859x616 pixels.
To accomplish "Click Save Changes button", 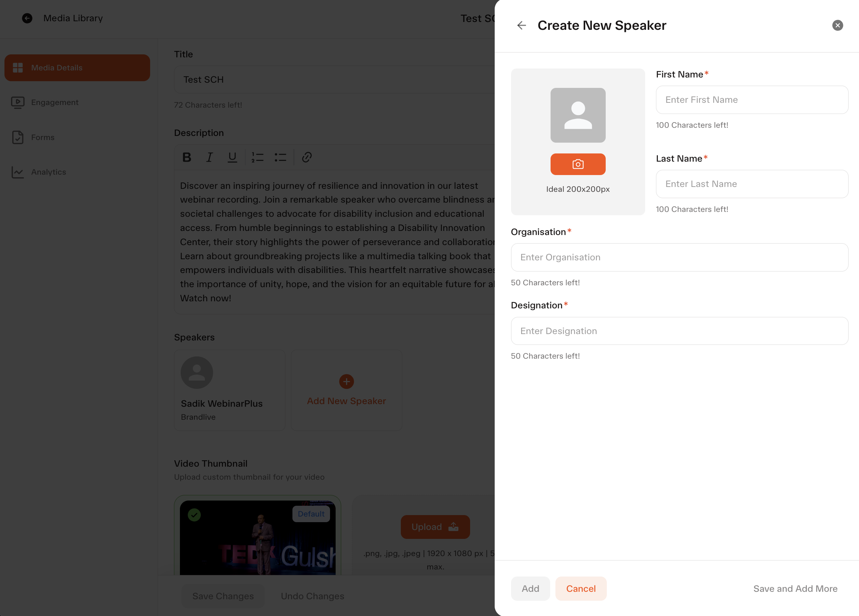I will [223, 596].
